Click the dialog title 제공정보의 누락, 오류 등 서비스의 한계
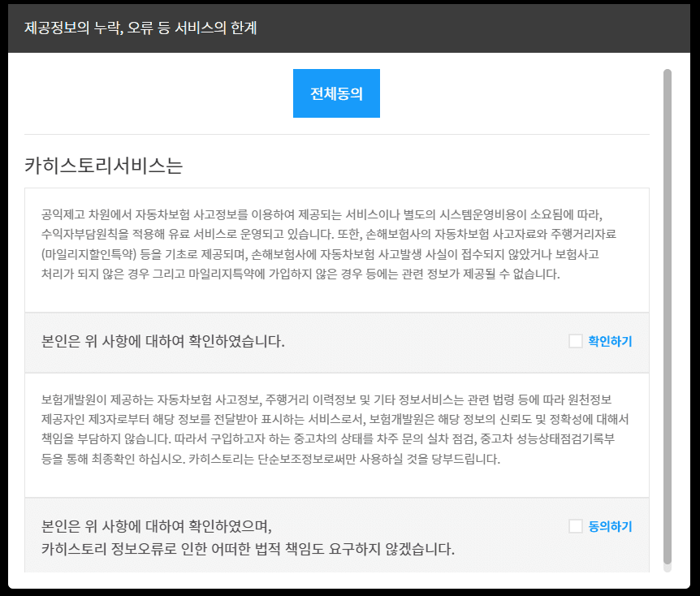This screenshot has height=596, width=700. click(140, 28)
